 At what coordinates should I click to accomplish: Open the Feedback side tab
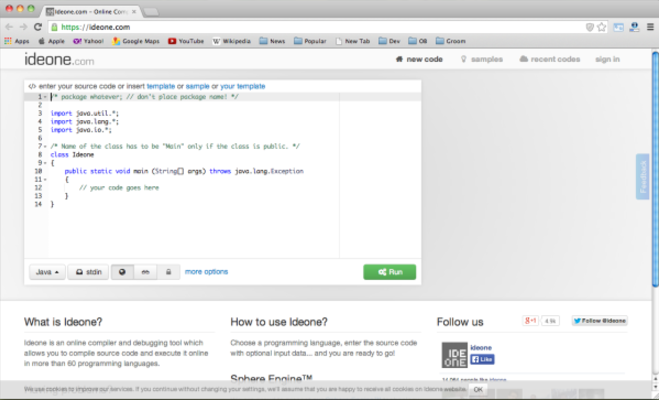pyautogui.click(x=643, y=177)
